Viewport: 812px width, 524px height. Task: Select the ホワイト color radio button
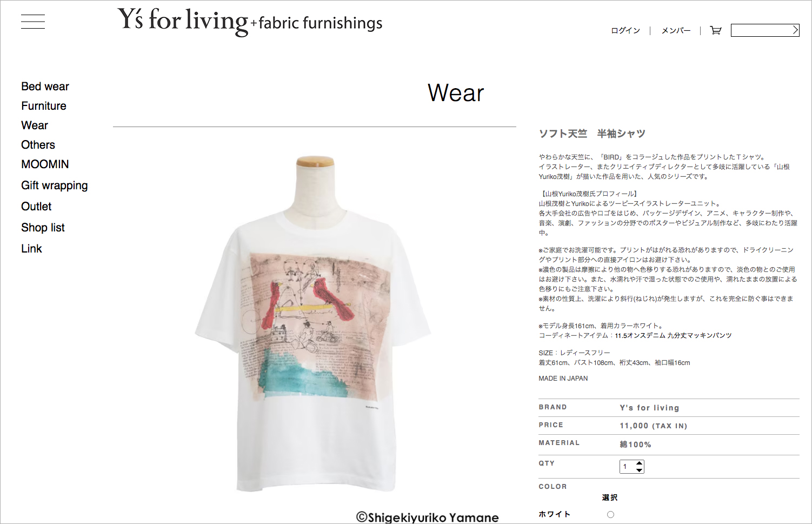(x=610, y=514)
